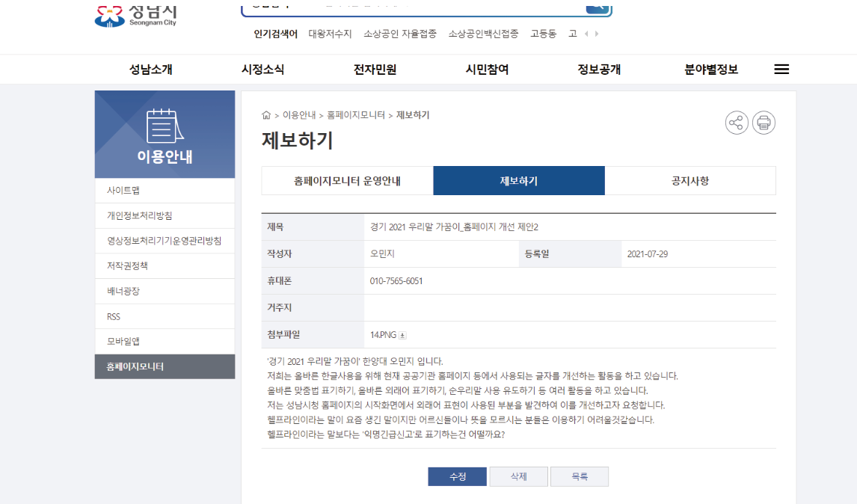Click the home breadcrumb icon
Screen dimensions: 857x504
266,115
